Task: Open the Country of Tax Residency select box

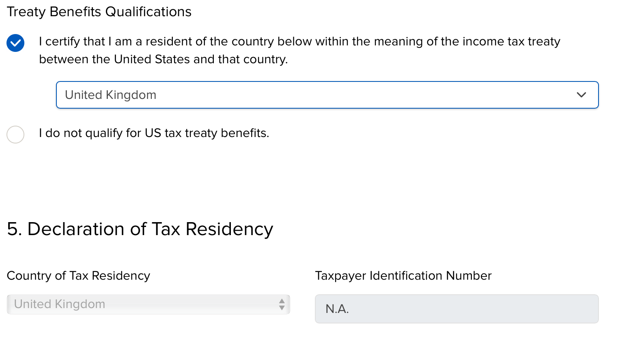Action: [x=148, y=304]
